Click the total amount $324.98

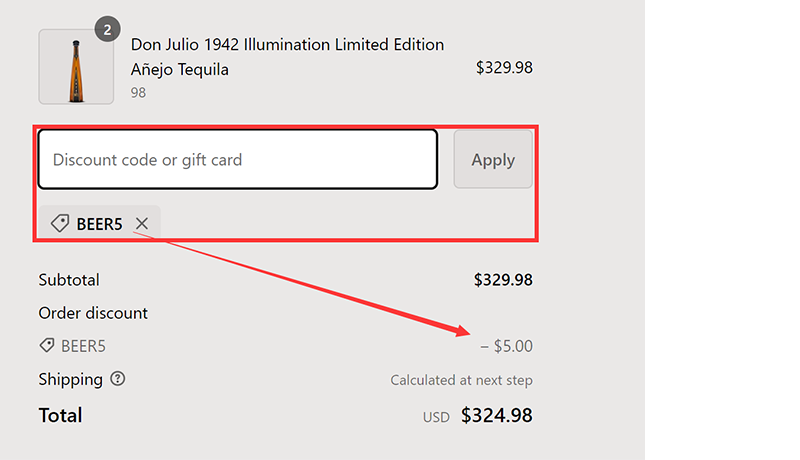(x=497, y=415)
